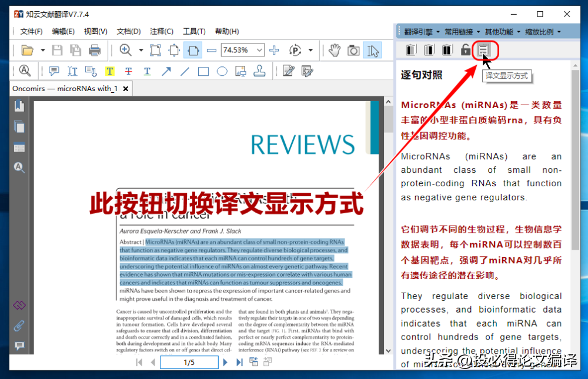
Task: Highlight text with yellow T tool
Action: [110, 71]
